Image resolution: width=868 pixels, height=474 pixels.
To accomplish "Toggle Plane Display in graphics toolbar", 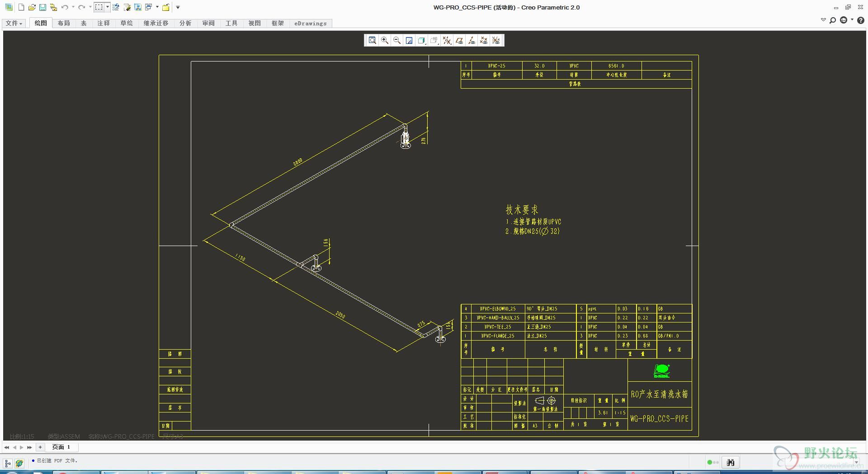I will point(459,40).
